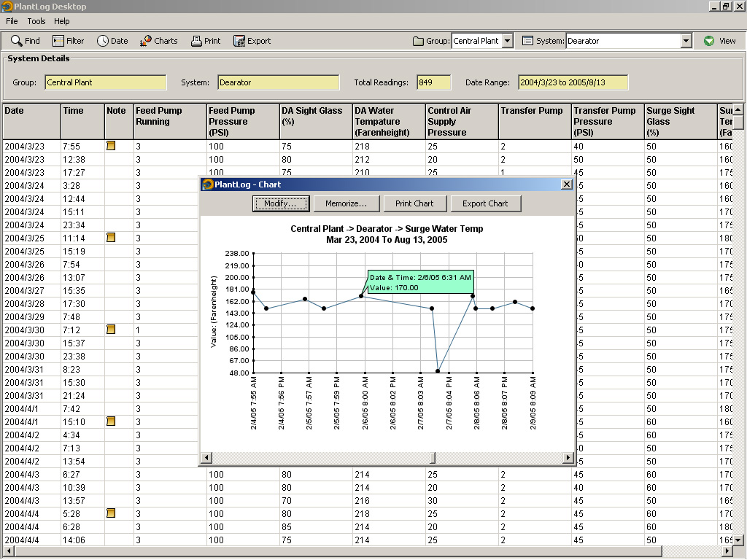This screenshot has height=560, width=747.
Task: Open the Tools menu
Action: tap(36, 21)
